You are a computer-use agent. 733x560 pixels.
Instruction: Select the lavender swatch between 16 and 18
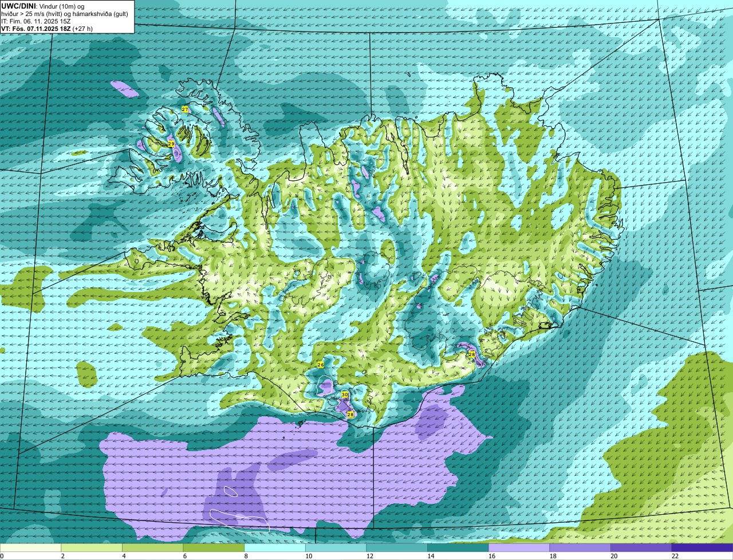(519, 547)
